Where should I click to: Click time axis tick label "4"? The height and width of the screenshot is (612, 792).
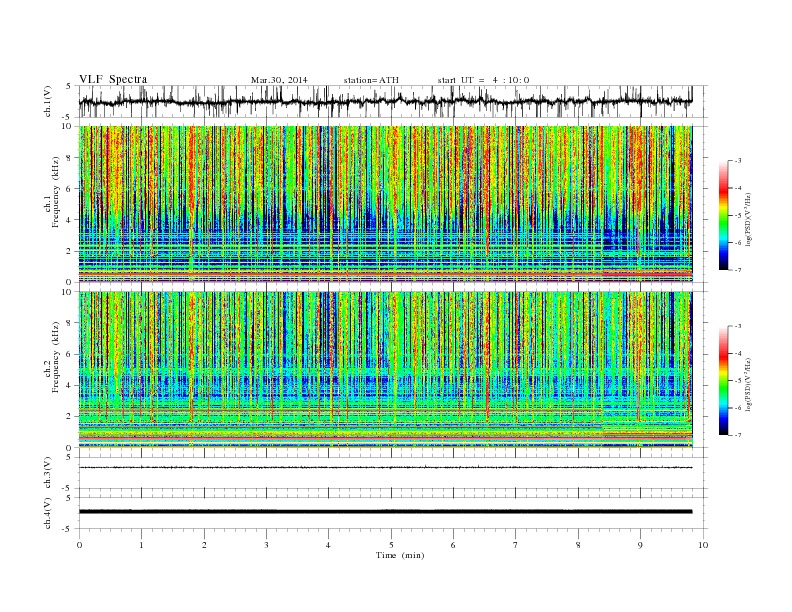(328, 545)
